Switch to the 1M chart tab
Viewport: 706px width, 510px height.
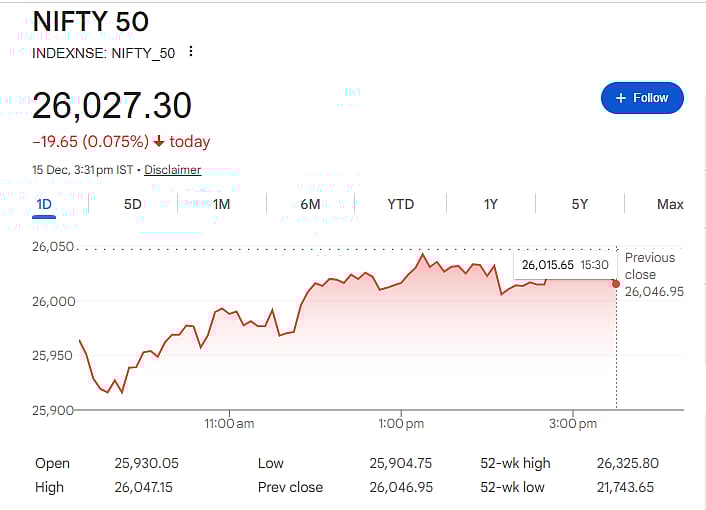221,204
